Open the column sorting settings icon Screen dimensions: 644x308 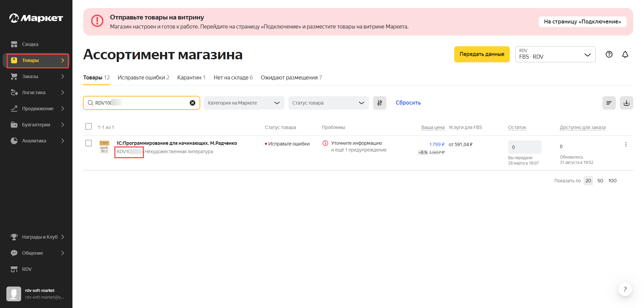click(x=609, y=103)
